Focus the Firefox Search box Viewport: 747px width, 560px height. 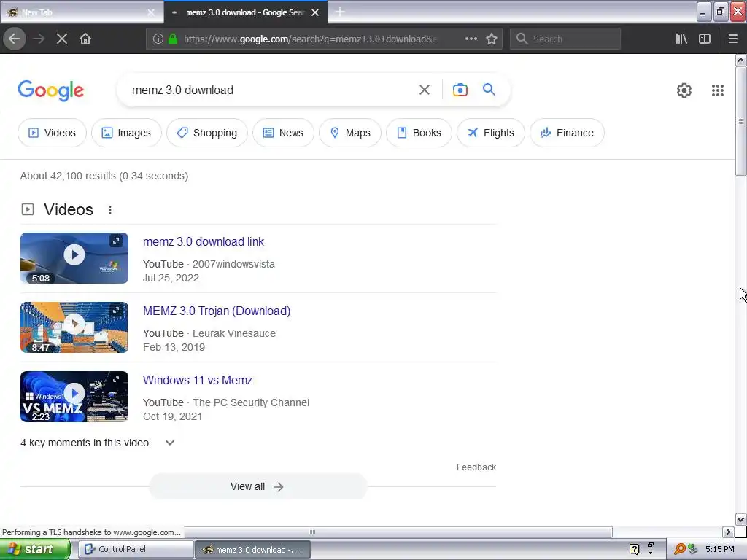(x=565, y=39)
